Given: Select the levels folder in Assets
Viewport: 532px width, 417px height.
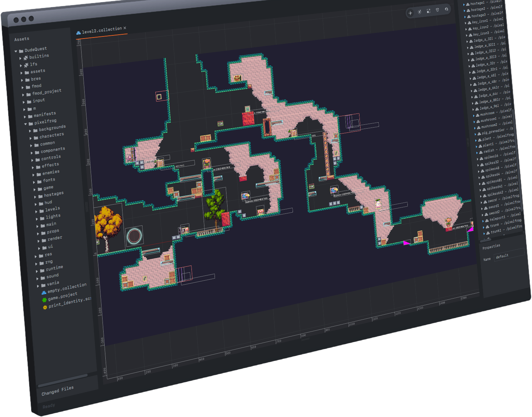Looking at the screenshot, I should [52, 209].
